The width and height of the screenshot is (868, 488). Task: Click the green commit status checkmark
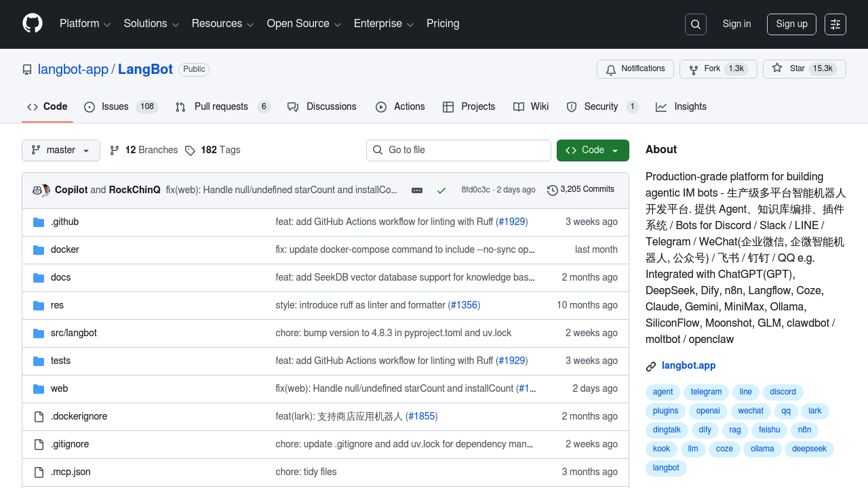click(441, 190)
